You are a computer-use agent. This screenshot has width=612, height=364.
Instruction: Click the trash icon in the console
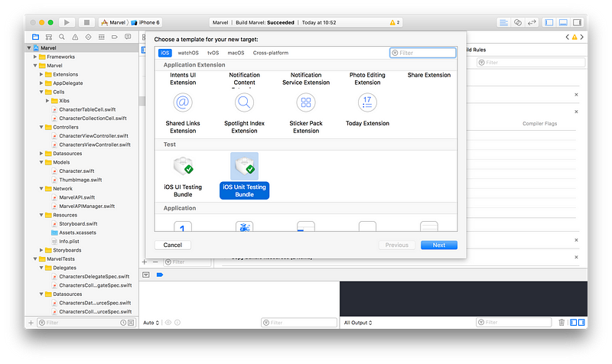pos(562,322)
